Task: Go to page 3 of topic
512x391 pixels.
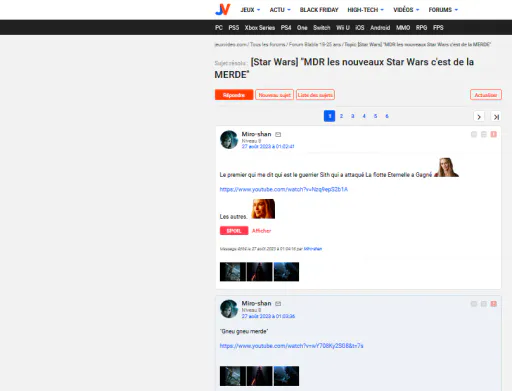Action: tap(352, 116)
